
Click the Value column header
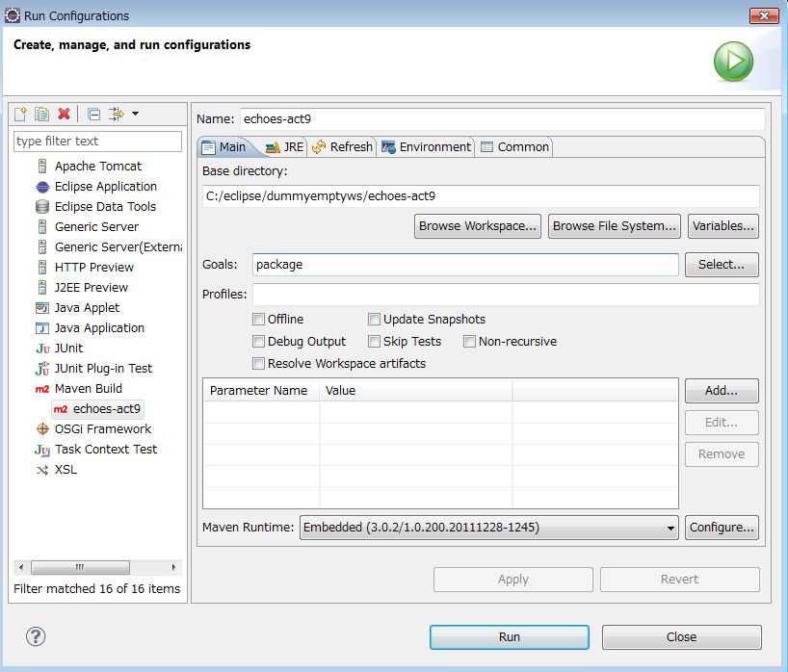[x=416, y=391]
